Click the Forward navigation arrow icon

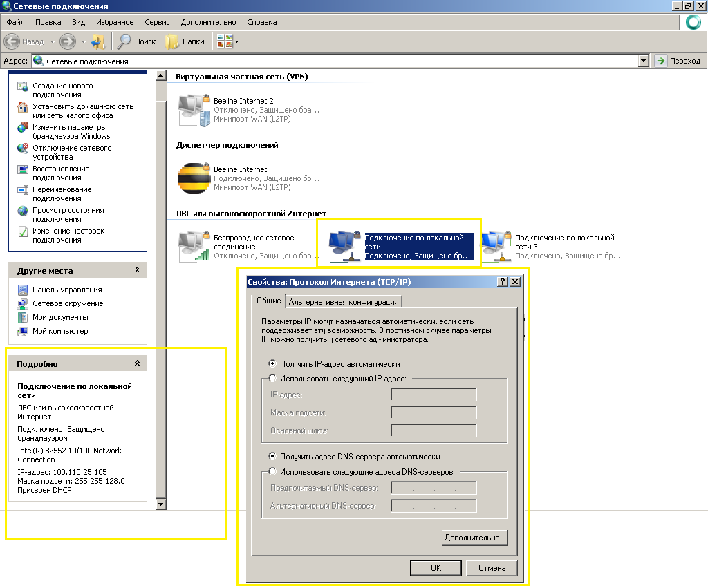(67, 41)
